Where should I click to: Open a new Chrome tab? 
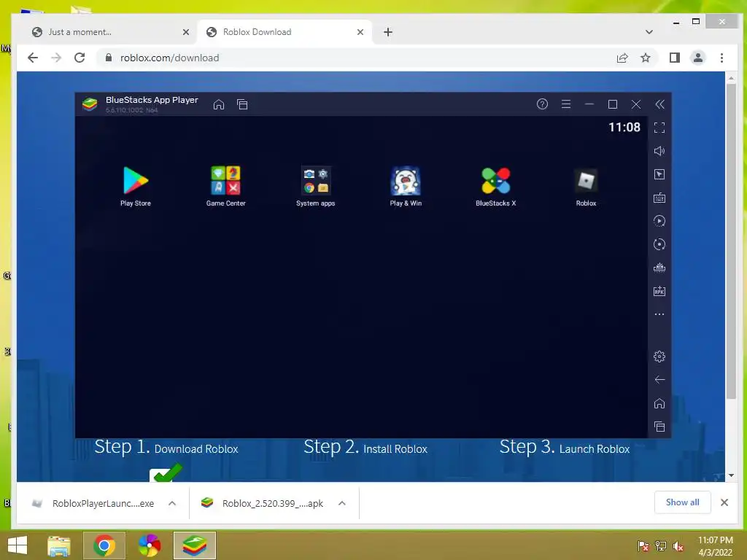point(388,32)
